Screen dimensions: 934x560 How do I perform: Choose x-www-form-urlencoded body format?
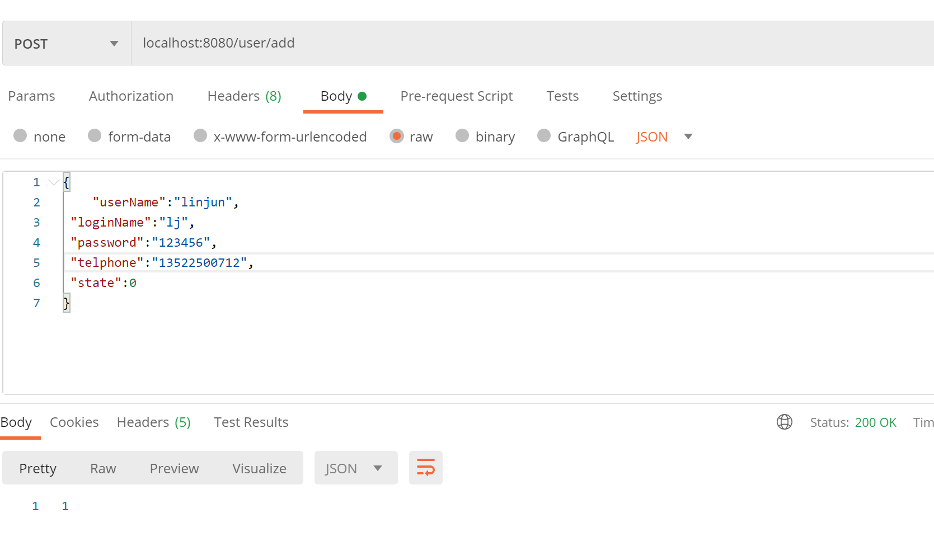pyautogui.click(x=290, y=136)
